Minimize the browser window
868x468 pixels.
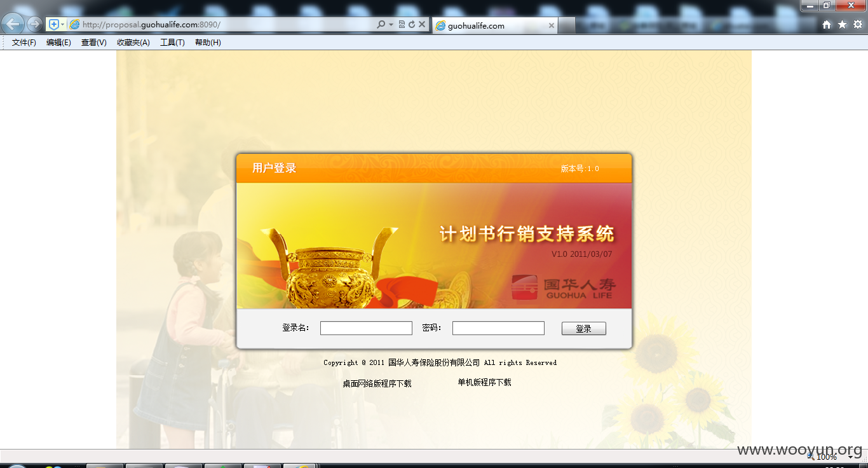point(810,5)
